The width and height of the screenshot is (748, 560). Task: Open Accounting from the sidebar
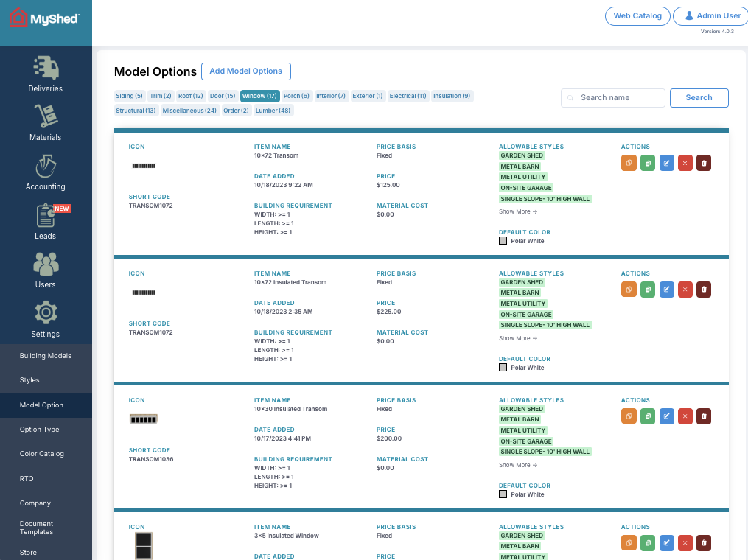pyautogui.click(x=45, y=172)
